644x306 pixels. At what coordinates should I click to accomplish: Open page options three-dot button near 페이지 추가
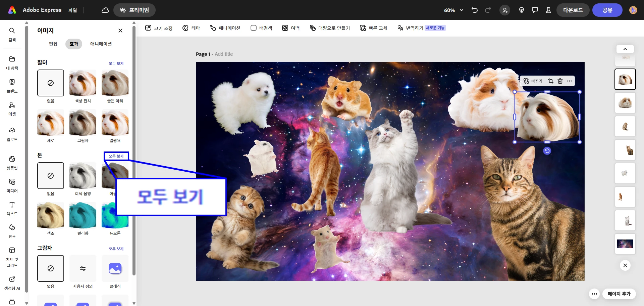coord(594,294)
